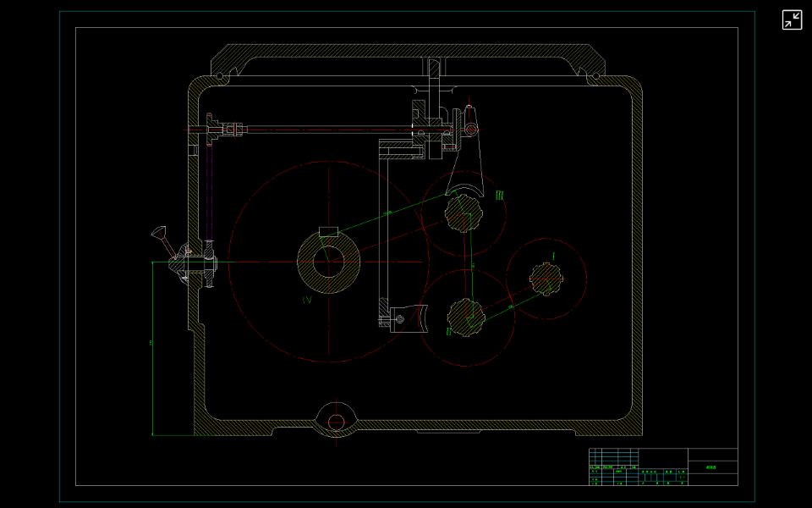Exit fullscreen with the collapse arrows icon
Image resolution: width=812 pixels, height=508 pixels.
point(792,20)
